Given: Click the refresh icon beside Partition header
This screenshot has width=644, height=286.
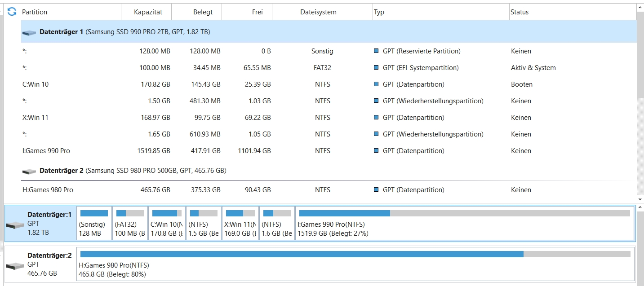Looking at the screenshot, I should tap(12, 12).
